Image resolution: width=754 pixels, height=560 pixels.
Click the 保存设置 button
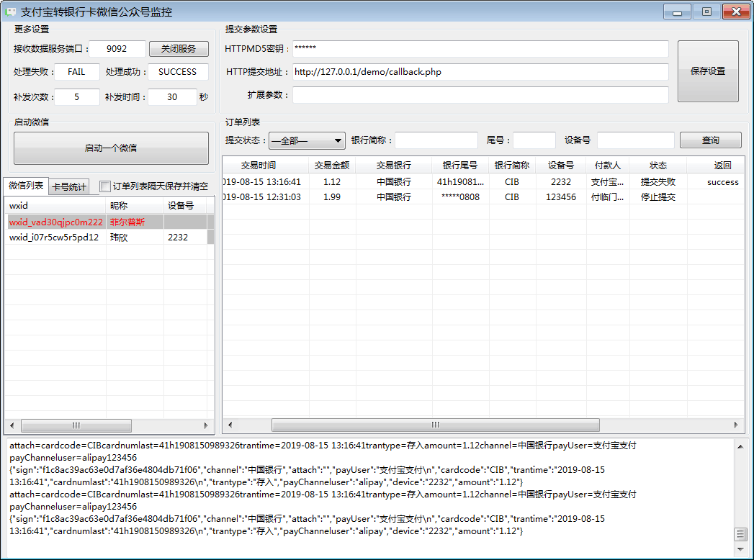click(x=707, y=71)
